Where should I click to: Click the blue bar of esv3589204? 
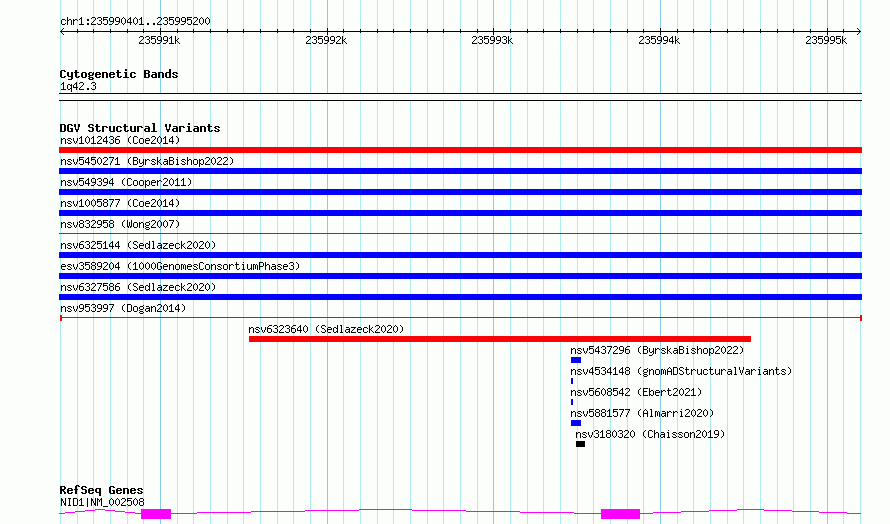(x=460, y=276)
